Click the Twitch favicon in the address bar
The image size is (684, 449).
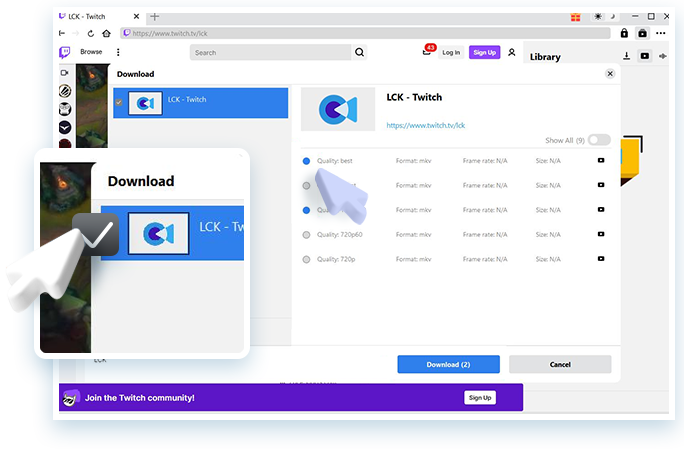127,33
